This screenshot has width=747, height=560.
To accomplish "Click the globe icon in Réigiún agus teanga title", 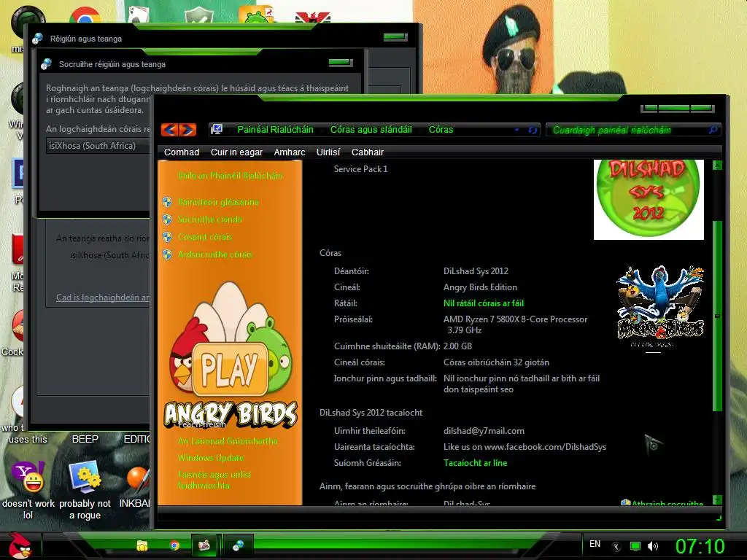I will (38, 39).
